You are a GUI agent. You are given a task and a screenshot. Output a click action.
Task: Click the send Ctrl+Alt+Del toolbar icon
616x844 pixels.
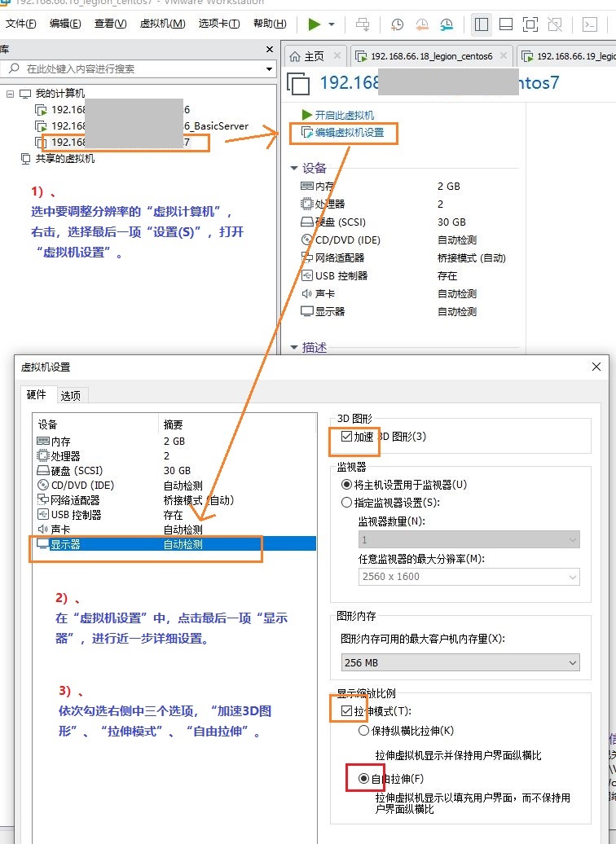click(x=363, y=24)
